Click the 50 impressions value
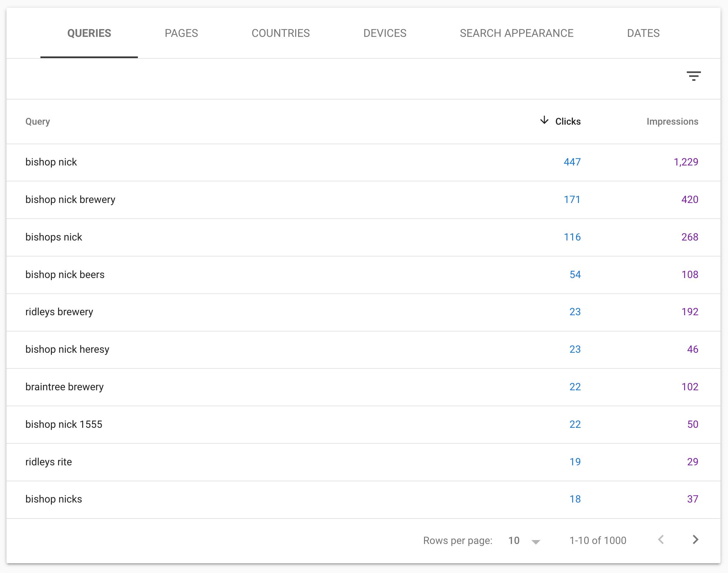The width and height of the screenshot is (728, 573). coord(693,425)
